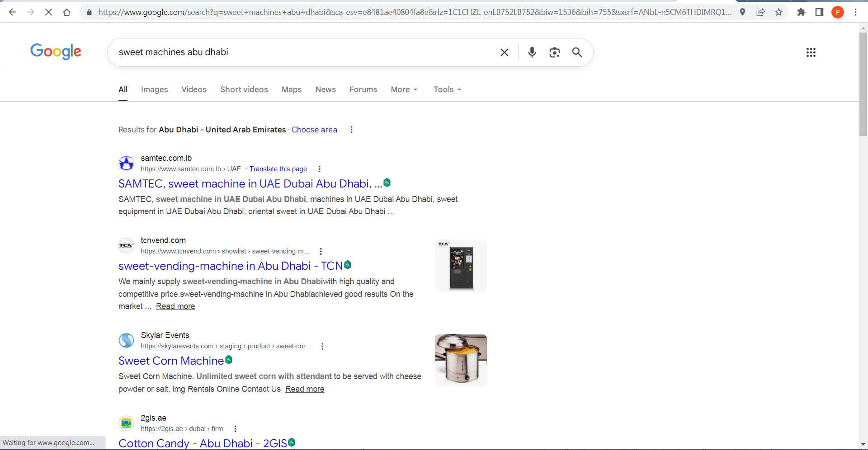Switch to the Images tab

pyautogui.click(x=155, y=89)
